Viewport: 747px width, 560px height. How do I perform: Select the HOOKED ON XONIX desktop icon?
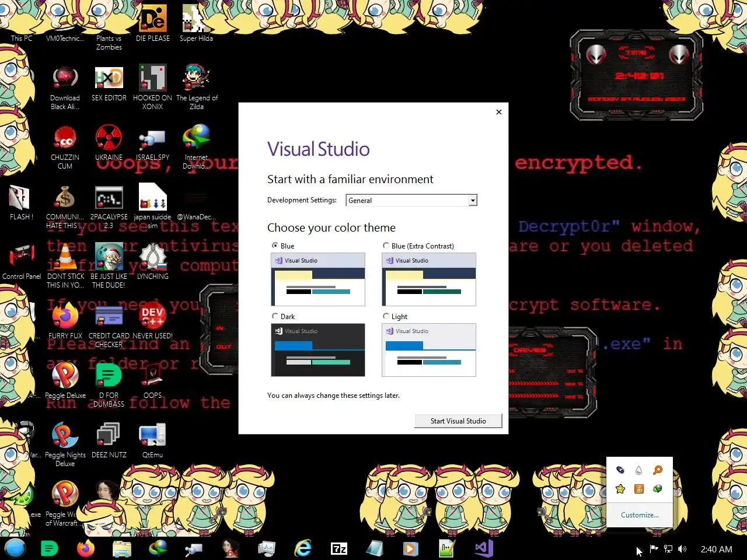[152, 87]
